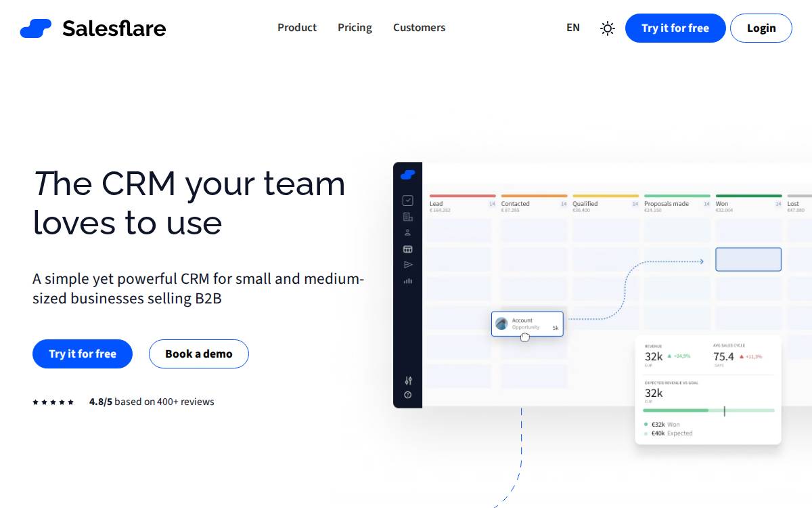Click the help question mark icon
812x508 pixels.
407,395
